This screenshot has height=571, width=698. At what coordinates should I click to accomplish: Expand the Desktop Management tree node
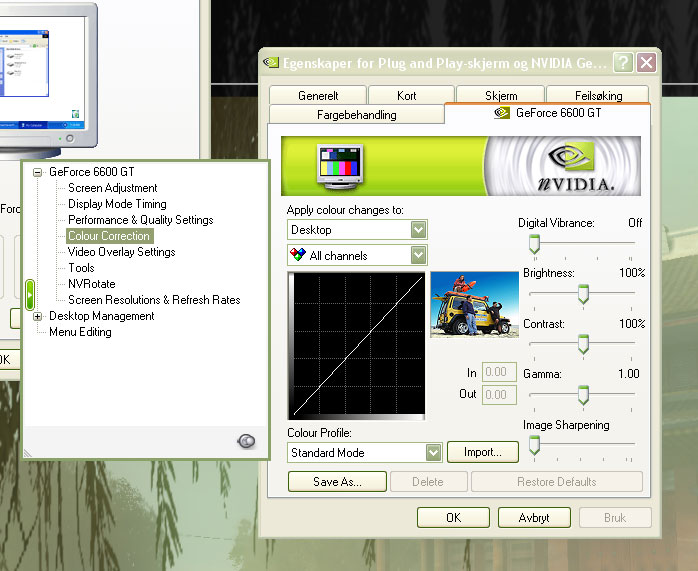[x=38, y=316]
